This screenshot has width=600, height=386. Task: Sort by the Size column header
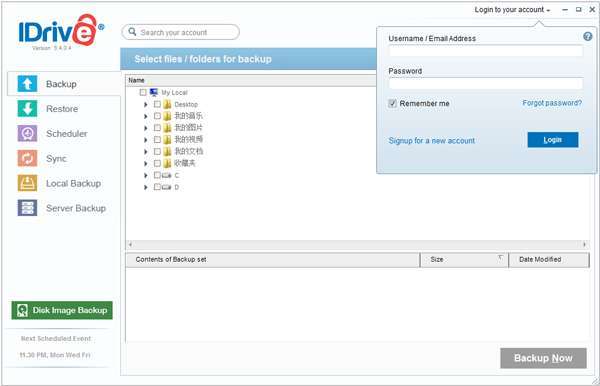click(x=464, y=260)
